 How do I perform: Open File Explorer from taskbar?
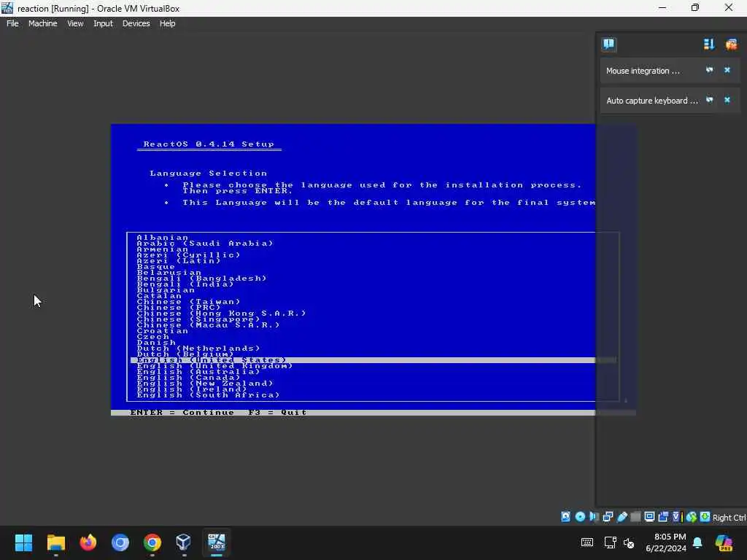pyautogui.click(x=55, y=542)
